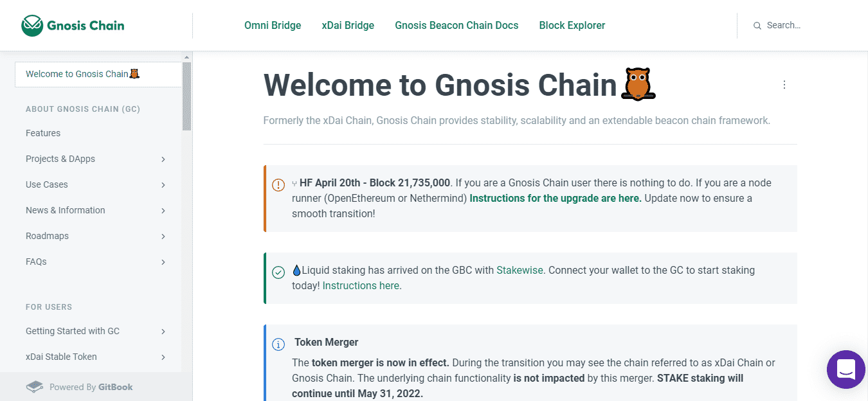868x401 pixels.
Task: Expand the FAQs sidebar section
Action: pyautogui.click(x=163, y=262)
